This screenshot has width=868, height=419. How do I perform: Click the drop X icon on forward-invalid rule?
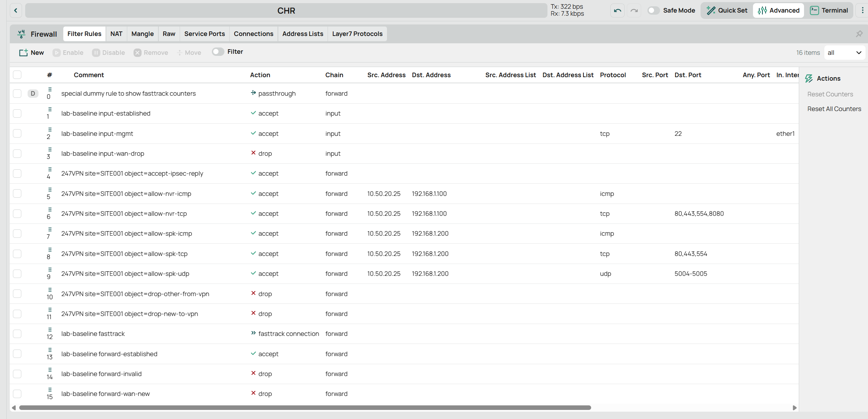(253, 373)
